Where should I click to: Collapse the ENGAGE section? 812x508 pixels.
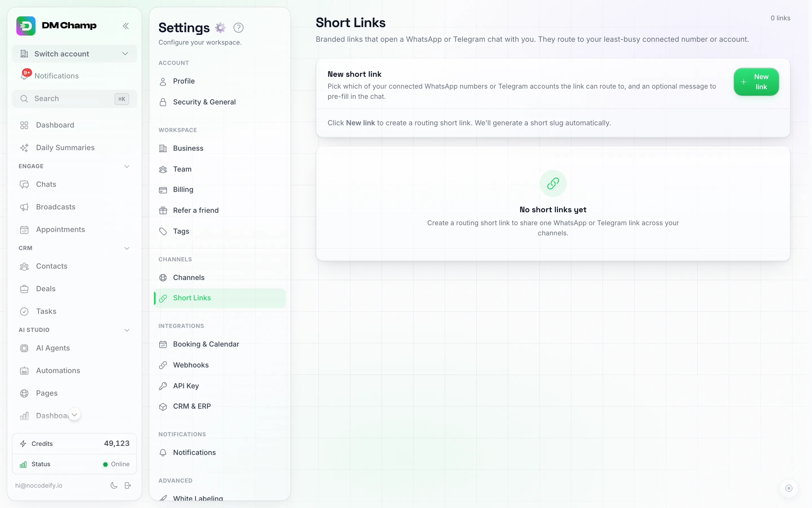[x=127, y=166]
